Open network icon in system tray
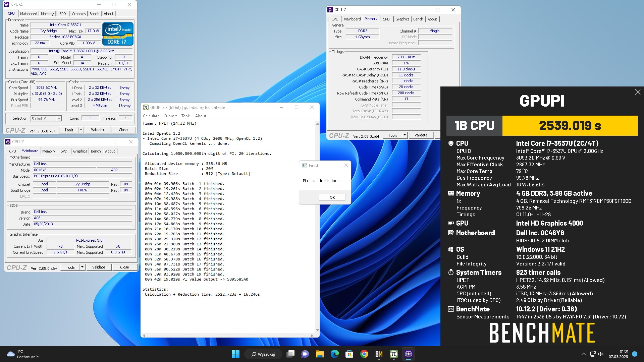The image size is (644, 362). tap(593, 354)
